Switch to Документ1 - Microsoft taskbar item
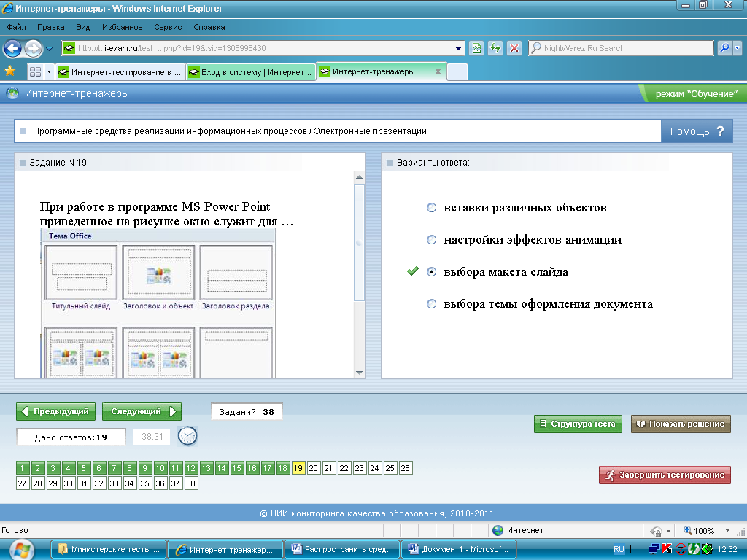Screen dimensions: 747x560 pyautogui.click(x=459, y=550)
